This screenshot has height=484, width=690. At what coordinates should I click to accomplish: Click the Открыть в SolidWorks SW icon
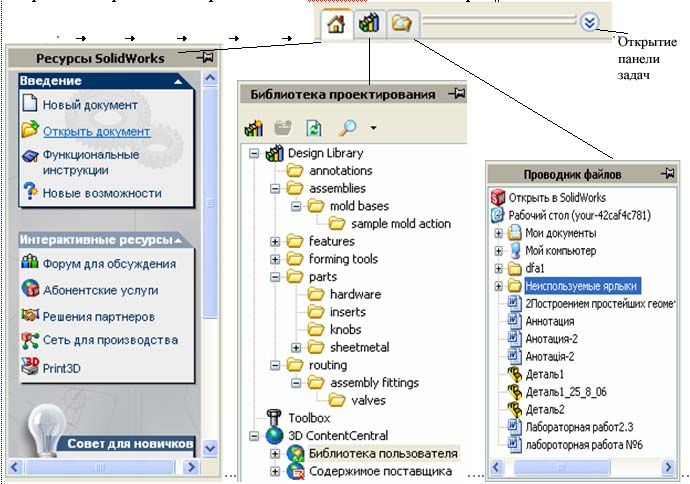coord(498,198)
